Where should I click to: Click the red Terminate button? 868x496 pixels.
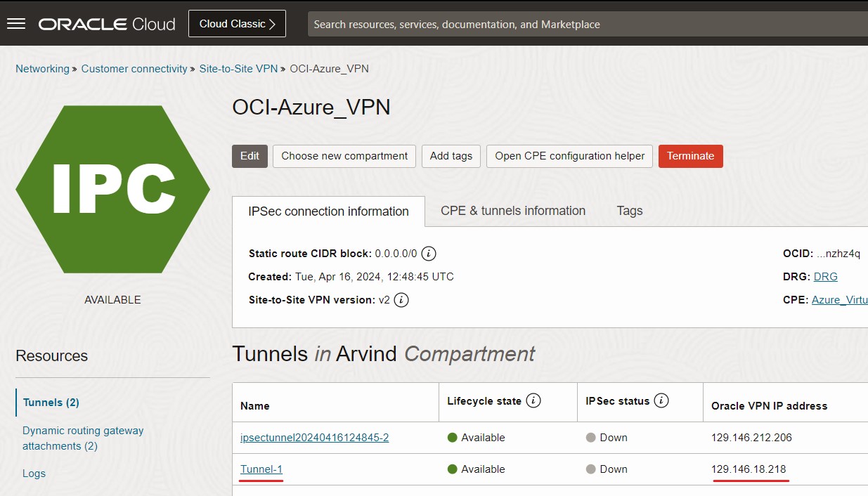pos(690,156)
